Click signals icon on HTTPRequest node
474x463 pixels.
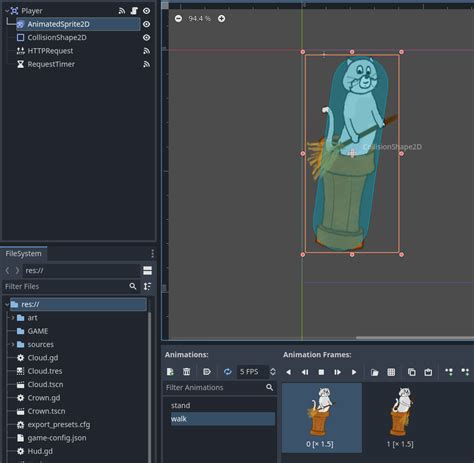(x=146, y=51)
